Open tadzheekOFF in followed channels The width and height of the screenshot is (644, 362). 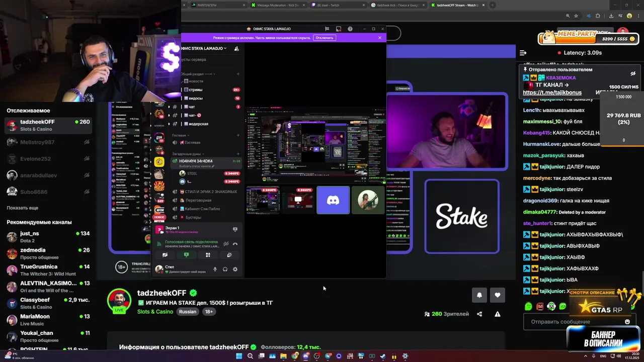(48, 125)
